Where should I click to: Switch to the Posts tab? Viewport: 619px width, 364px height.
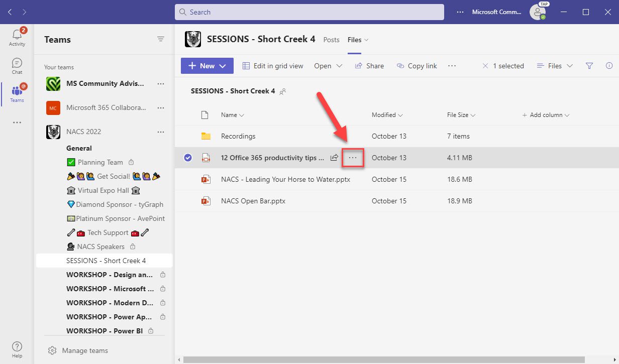[331, 40]
